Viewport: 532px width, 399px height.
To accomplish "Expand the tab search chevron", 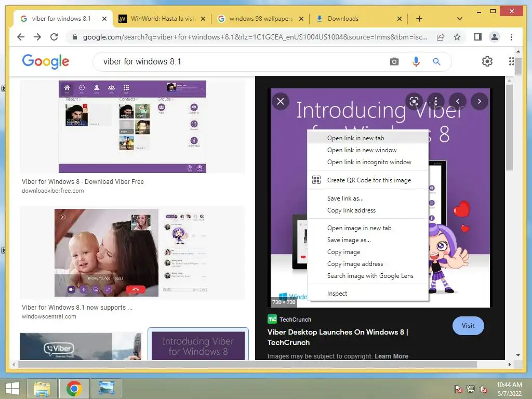I will pos(459,19).
